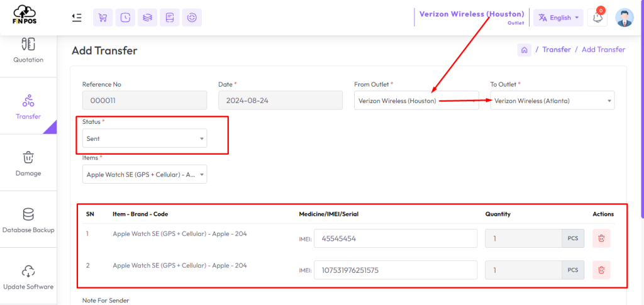
Task: Open the To Outlet dropdown
Action: (552, 101)
